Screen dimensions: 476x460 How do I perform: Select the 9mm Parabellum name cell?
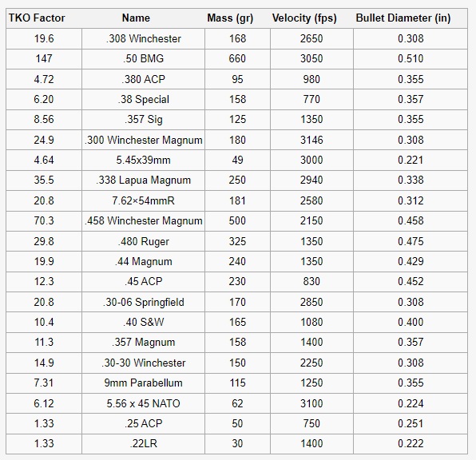point(143,383)
